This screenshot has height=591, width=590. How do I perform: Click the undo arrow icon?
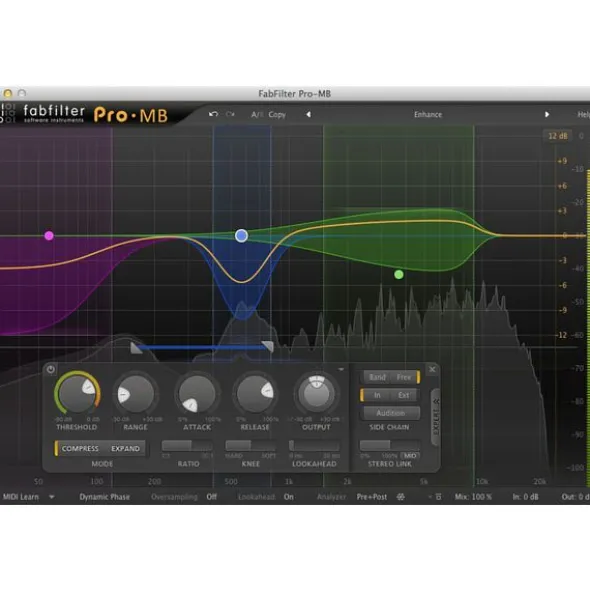pos(213,114)
